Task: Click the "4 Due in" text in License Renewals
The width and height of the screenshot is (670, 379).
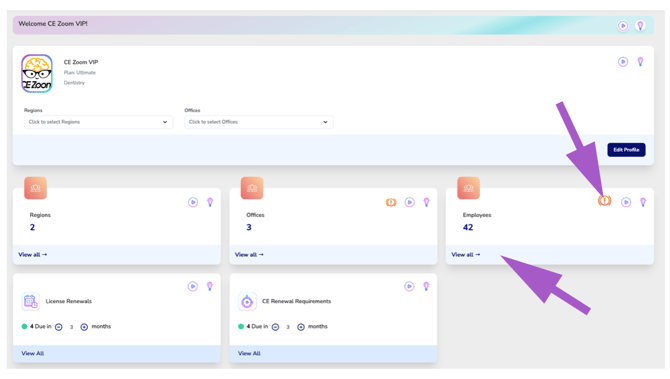Action: [x=41, y=326]
